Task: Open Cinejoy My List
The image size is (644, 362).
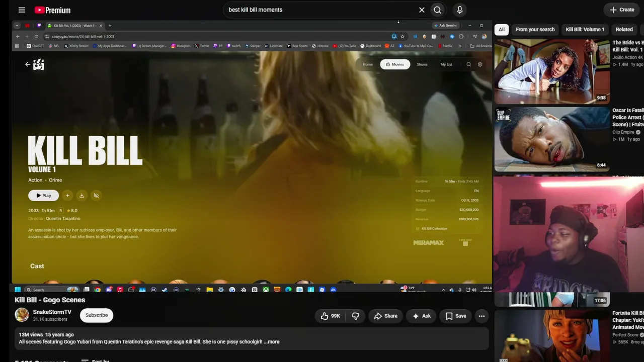Action: 446,64
